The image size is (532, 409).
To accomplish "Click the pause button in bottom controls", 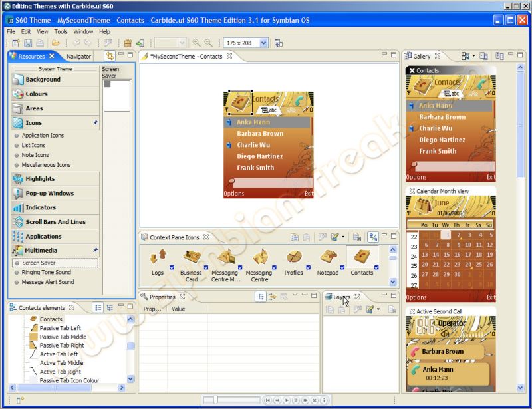I will pyautogui.click(x=296, y=400).
